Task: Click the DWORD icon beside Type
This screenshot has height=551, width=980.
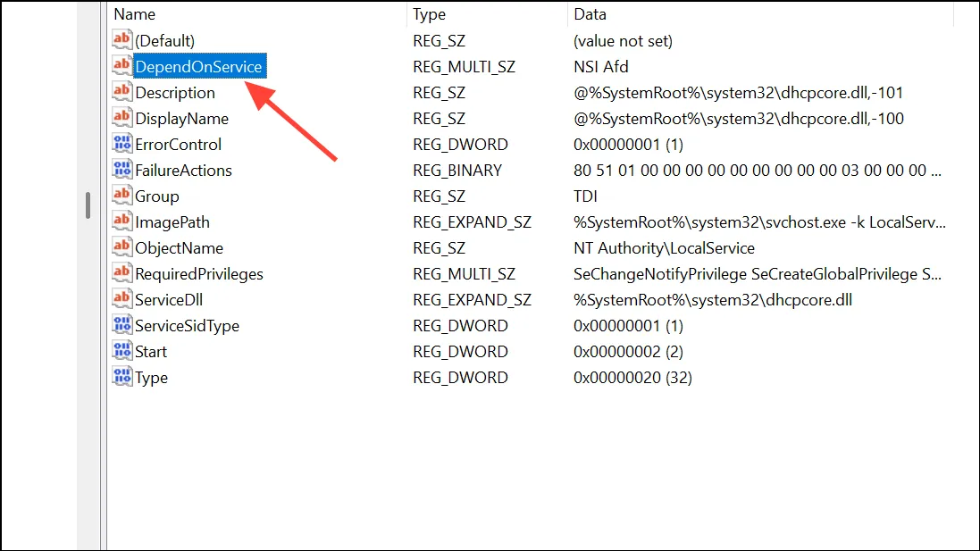Action: [121, 377]
